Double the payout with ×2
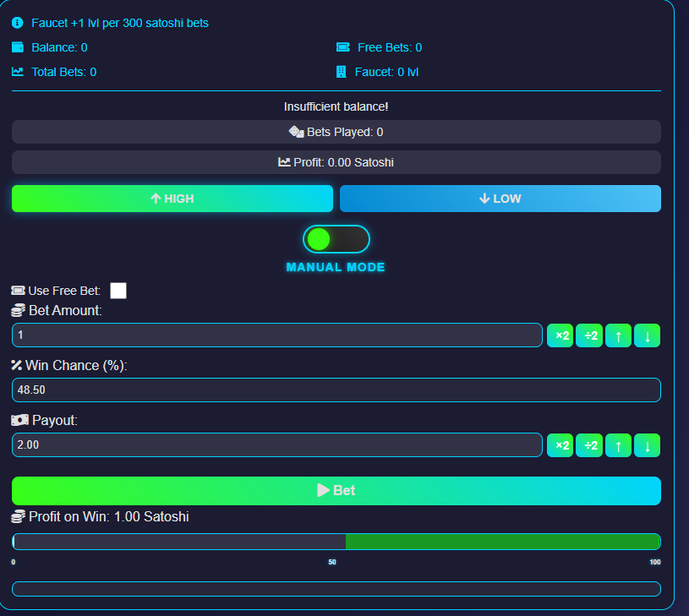Screen dimensions: 689x616 [x=560, y=445]
